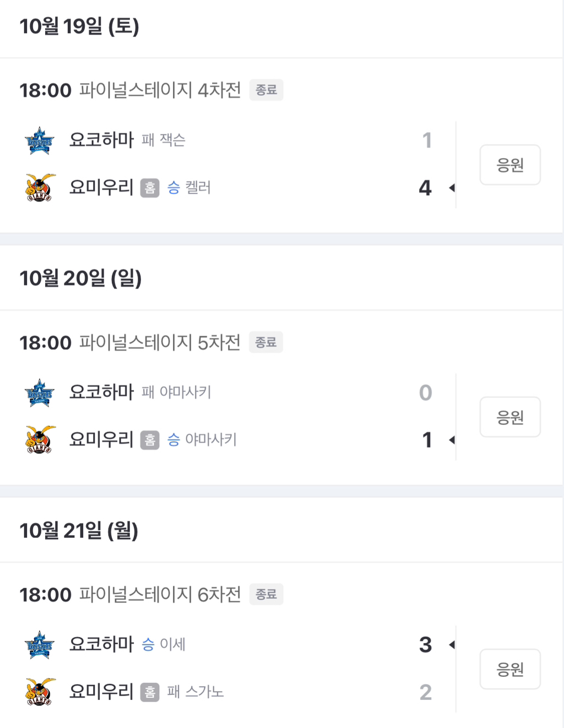
Task: Click Yomiuri Giants logo in the 5차전 game
Action: 40,440
